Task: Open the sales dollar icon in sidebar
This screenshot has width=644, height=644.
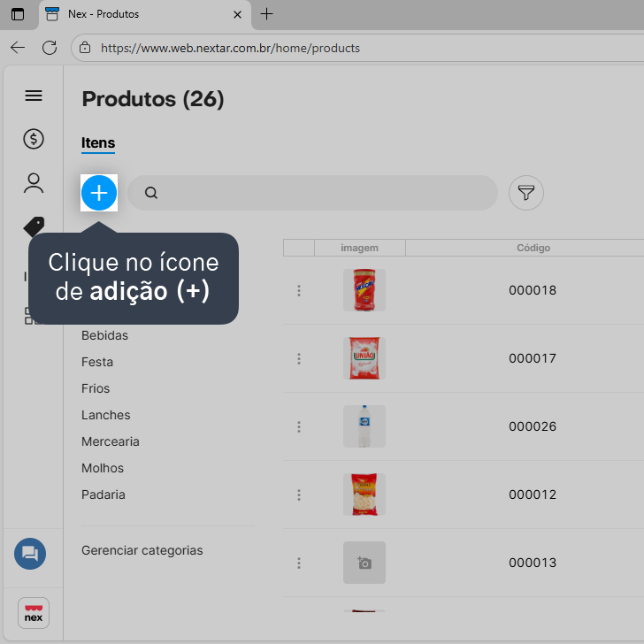Action: coord(34,139)
